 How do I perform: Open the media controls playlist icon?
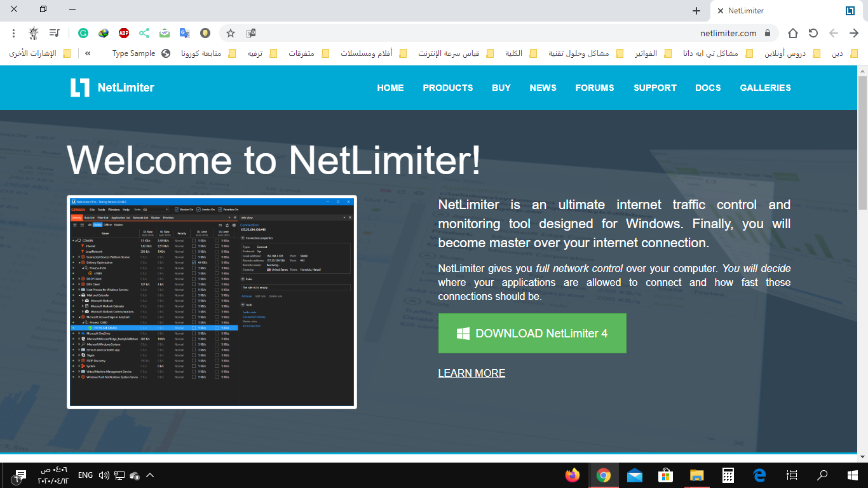[x=55, y=33]
